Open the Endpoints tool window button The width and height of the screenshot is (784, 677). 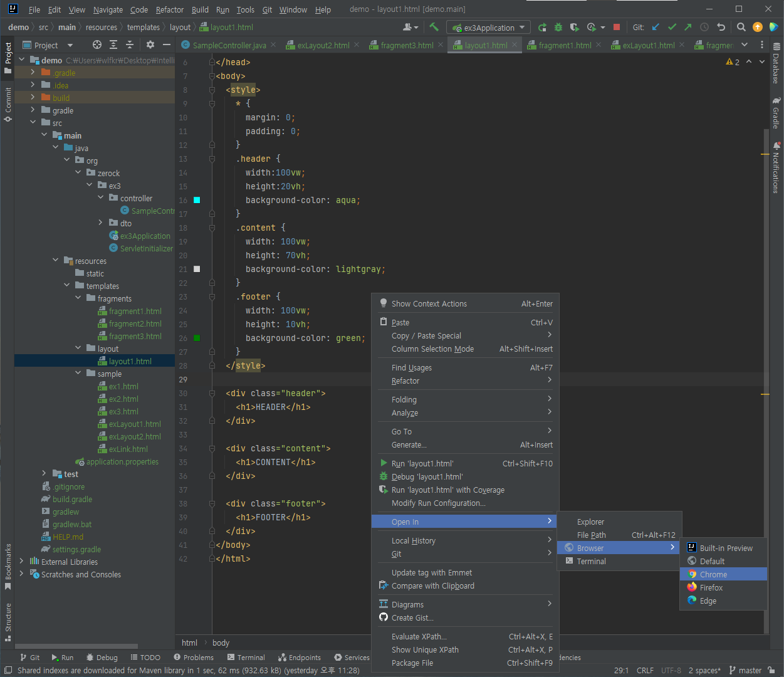tap(300, 658)
